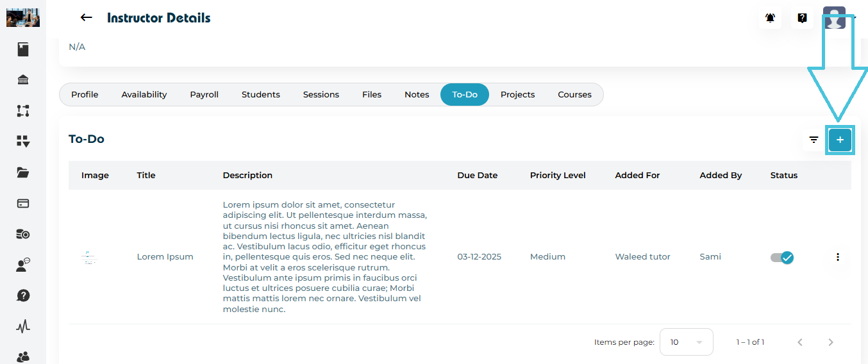Select the Courses tab
868x364 pixels.
[x=574, y=94]
